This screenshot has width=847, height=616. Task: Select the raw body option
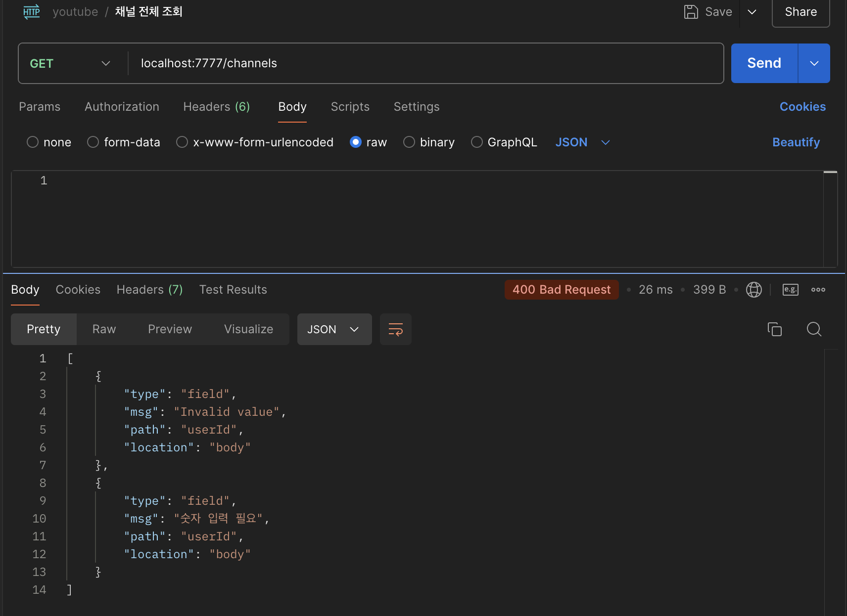[356, 142]
